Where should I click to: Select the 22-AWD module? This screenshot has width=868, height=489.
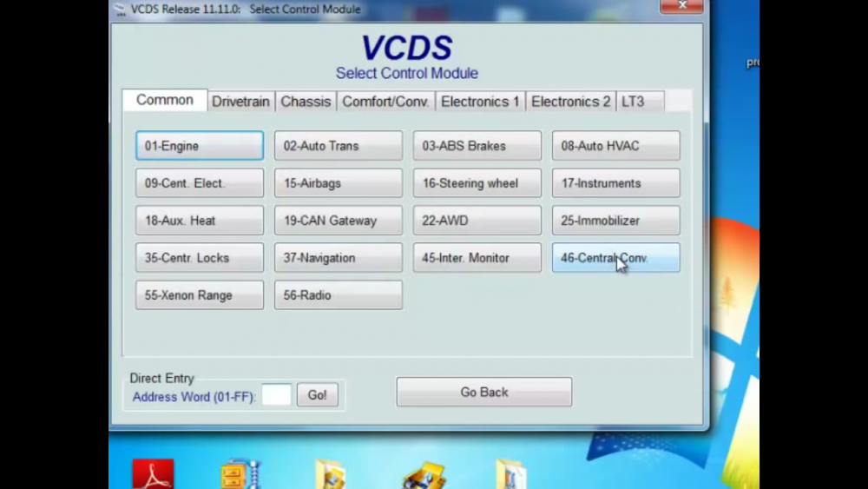click(477, 221)
